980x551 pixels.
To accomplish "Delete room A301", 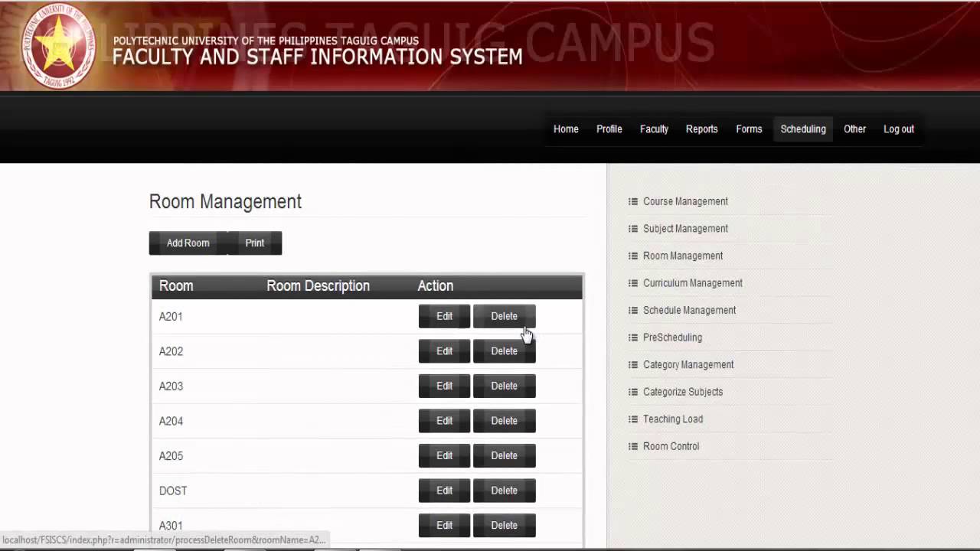I will [x=504, y=525].
